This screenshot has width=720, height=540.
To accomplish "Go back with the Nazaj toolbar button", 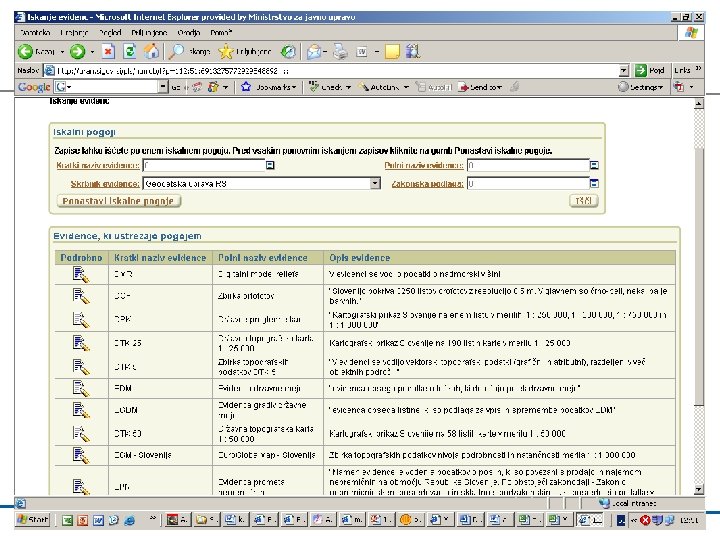I will (x=36, y=51).
